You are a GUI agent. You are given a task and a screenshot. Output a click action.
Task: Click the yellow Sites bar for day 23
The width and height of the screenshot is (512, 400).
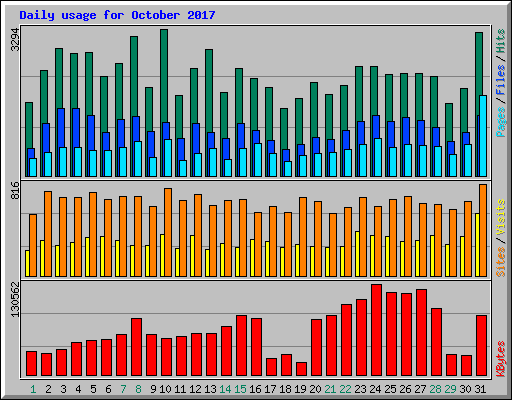point(357,254)
